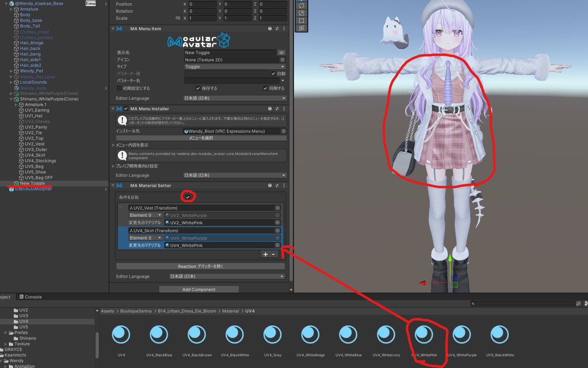The height and width of the screenshot is (368, 588).
Task: Open presets for MA Material Setter component
Action: [277, 185]
